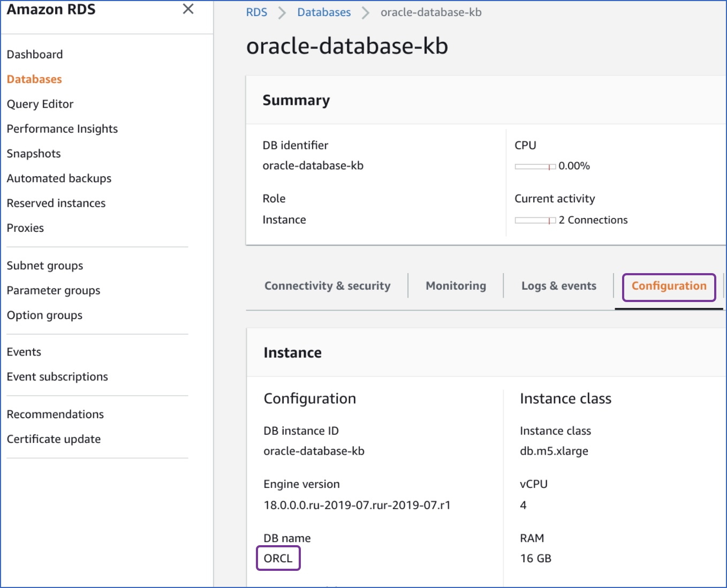Open Option groups

click(x=44, y=315)
